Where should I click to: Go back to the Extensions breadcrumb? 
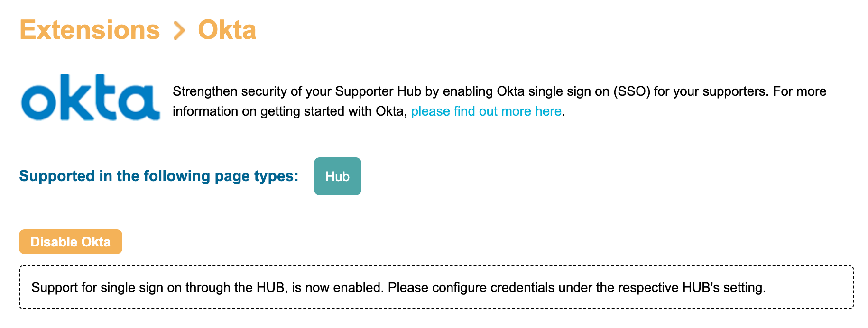tap(90, 30)
